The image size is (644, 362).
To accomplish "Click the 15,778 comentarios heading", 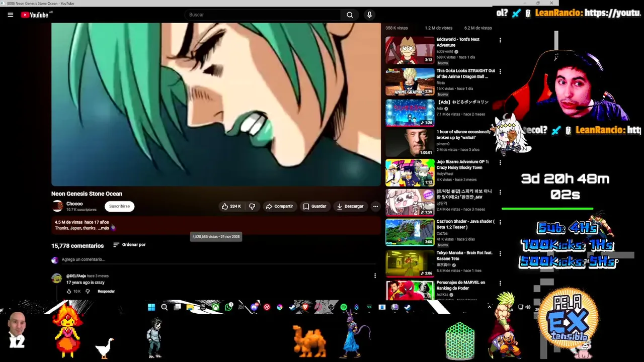I will pos(77,246).
